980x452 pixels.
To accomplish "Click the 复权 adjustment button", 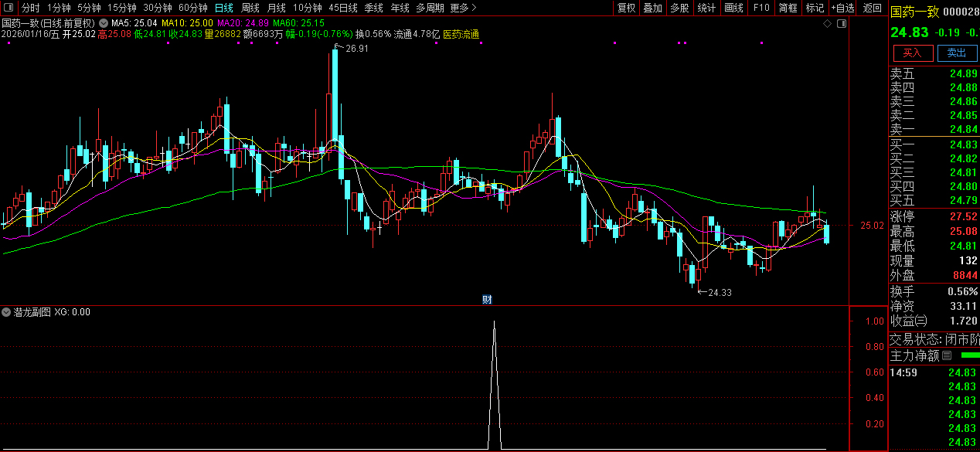I will [626, 8].
